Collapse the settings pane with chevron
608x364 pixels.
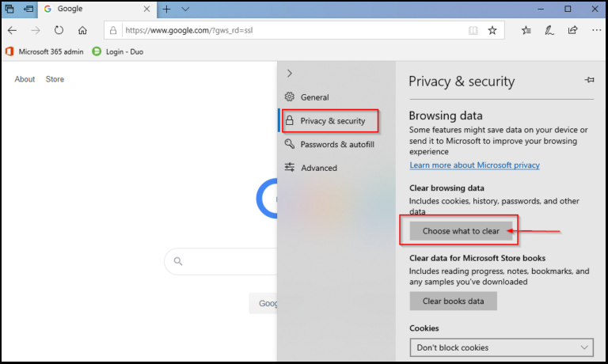[289, 74]
